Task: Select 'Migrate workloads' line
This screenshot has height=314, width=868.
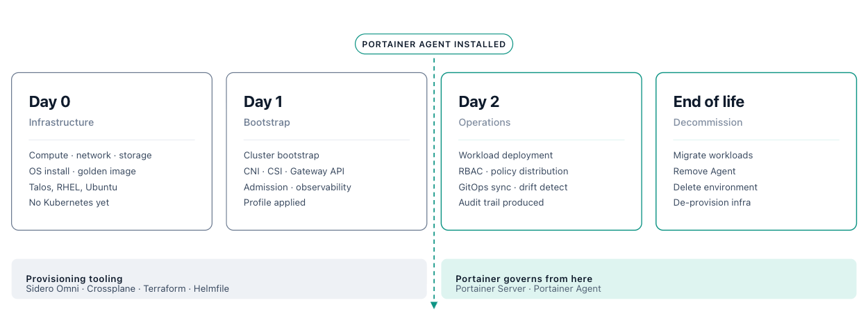Action: pyautogui.click(x=713, y=156)
